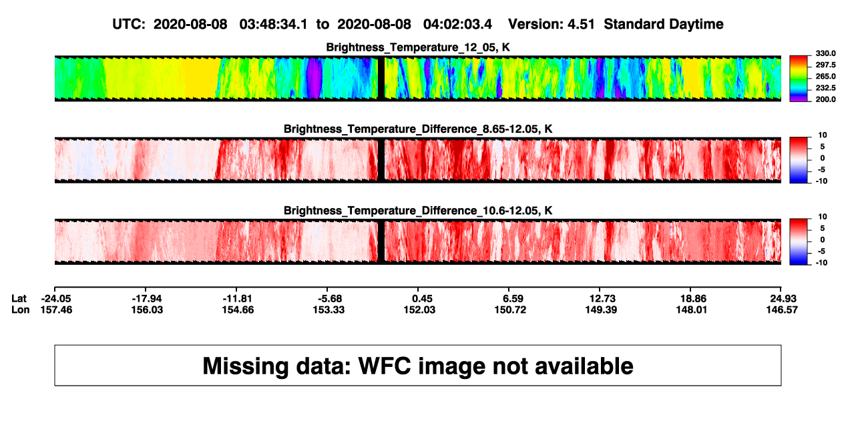Image resolution: width=868 pixels, height=445 pixels.
Task: Click the Brightness_Temperature_Difference_8.65-12.05 title
Action: click(x=418, y=129)
